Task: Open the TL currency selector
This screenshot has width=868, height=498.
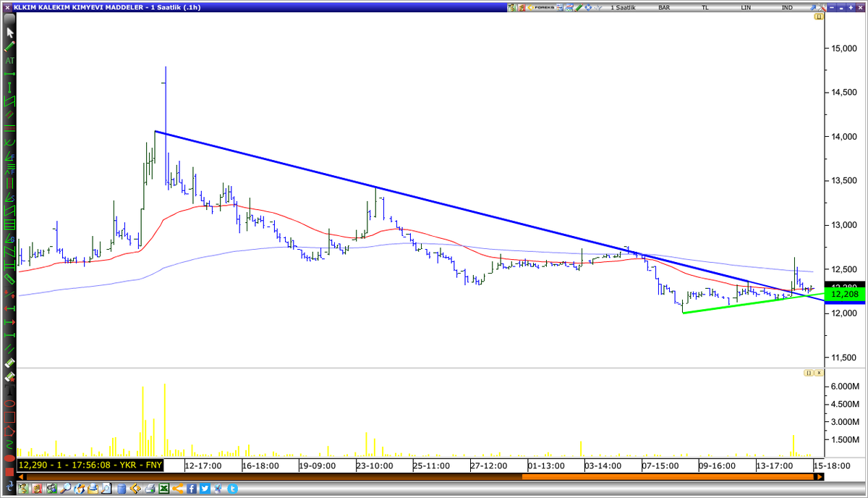Action: tap(705, 7)
